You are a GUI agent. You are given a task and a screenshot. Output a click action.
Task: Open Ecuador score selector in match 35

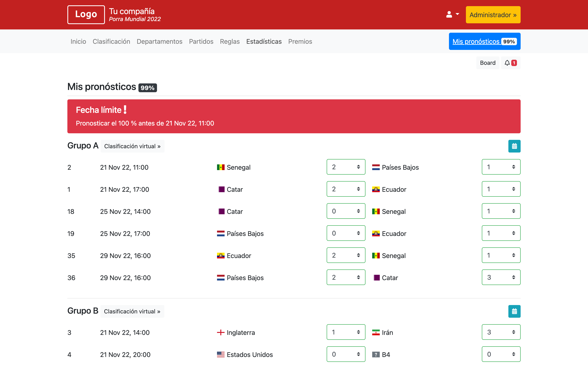pyautogui.click(x=346, y=255)
